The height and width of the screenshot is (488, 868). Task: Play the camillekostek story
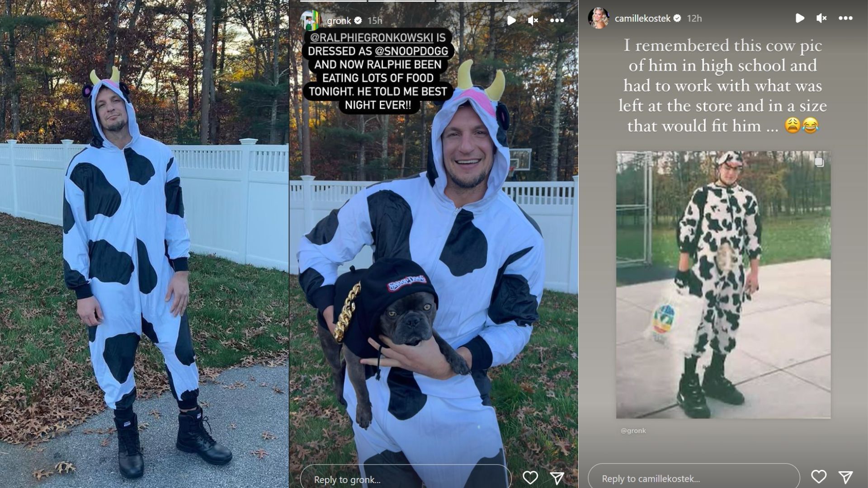click(x=800, y=18)
